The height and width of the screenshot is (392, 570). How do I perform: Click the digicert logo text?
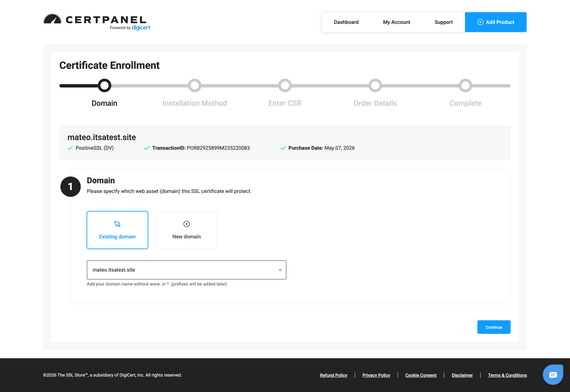click(x=141, y=28)
